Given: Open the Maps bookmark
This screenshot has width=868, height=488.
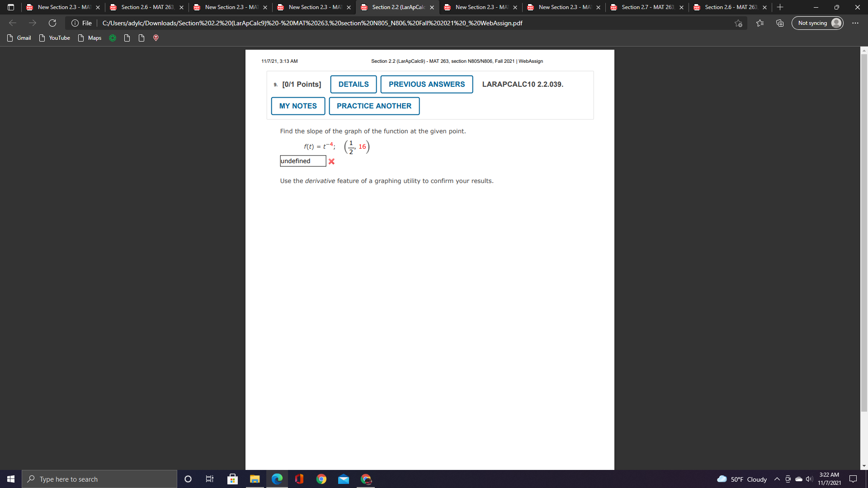Looking at the screenshot, I should pyautogui.click(x=90, y=38).
